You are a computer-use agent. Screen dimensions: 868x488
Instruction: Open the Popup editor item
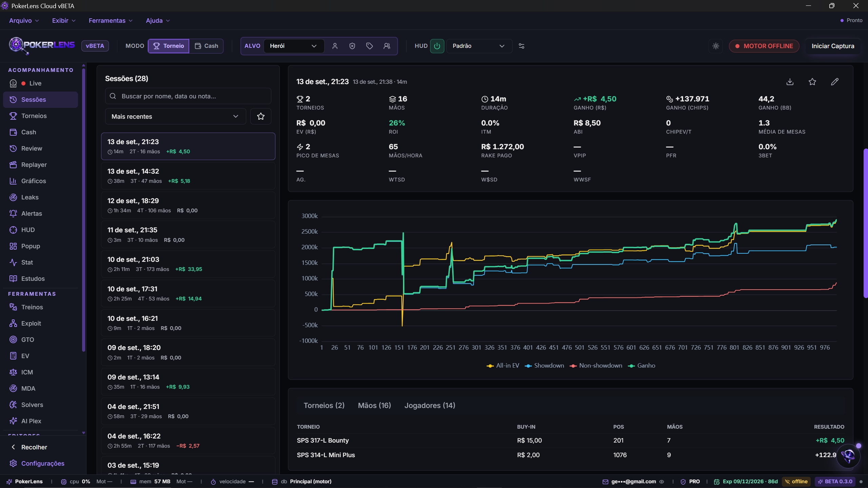click(x=40, y=246)
